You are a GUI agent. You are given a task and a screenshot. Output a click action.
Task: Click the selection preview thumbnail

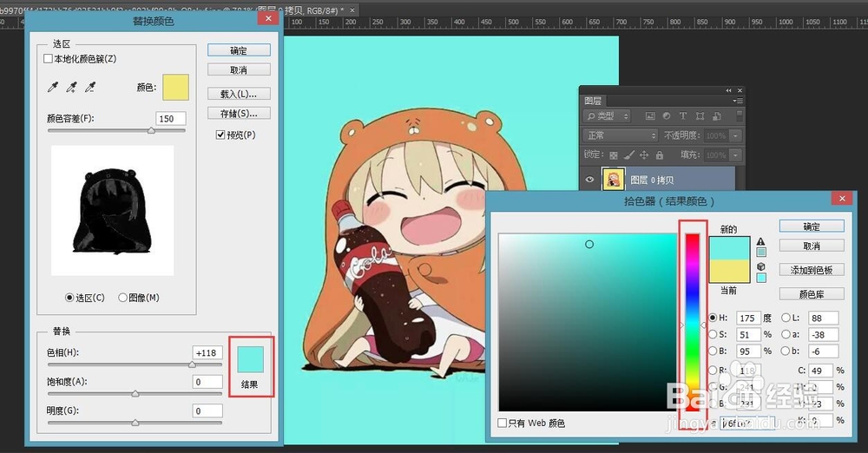coord(112,210)
